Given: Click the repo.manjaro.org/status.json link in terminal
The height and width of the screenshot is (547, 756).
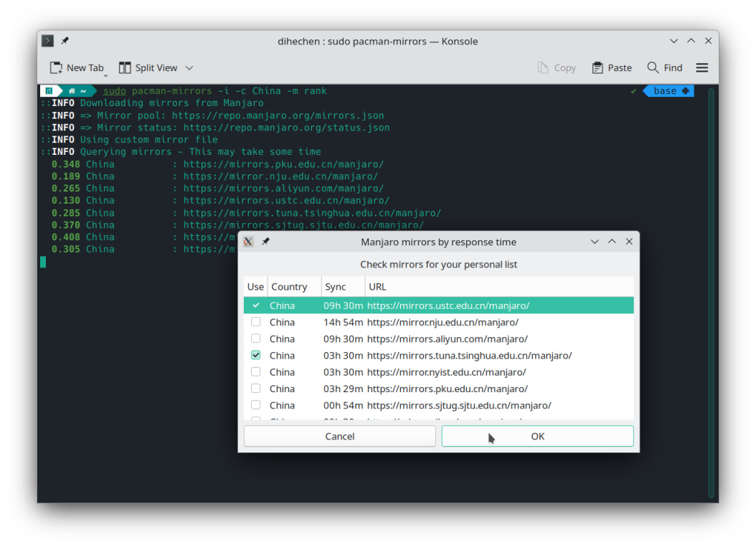Looking at the screenshot, I should pyautogui.click(x=286, y=128).
